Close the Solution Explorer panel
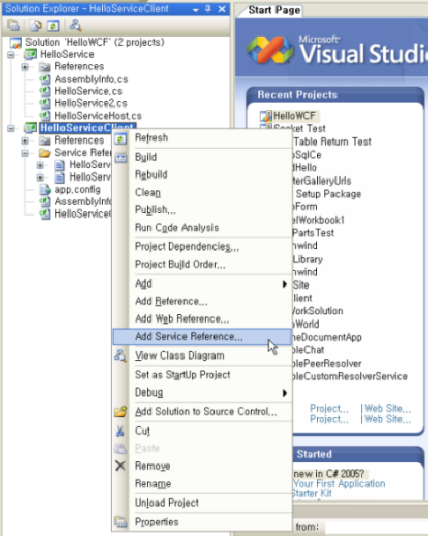 222,9
